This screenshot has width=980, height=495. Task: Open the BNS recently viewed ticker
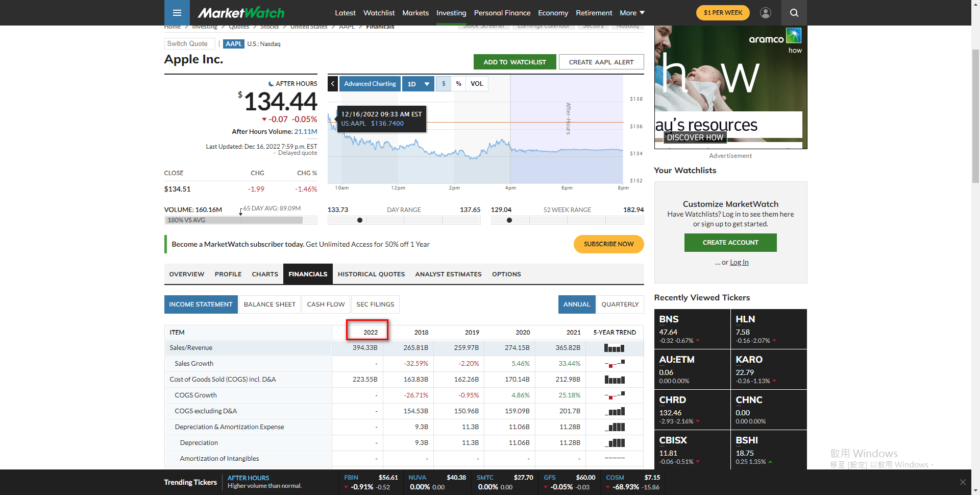(x=692, y=329)
